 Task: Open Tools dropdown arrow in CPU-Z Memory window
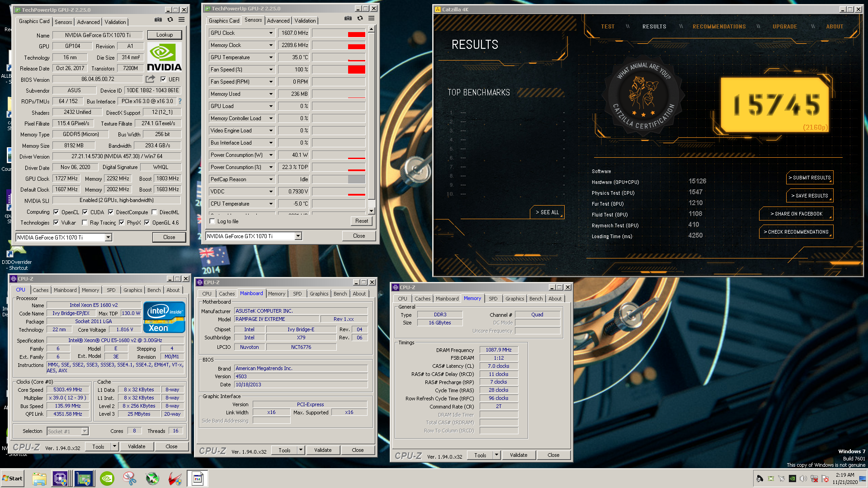[x=496, y=455]
